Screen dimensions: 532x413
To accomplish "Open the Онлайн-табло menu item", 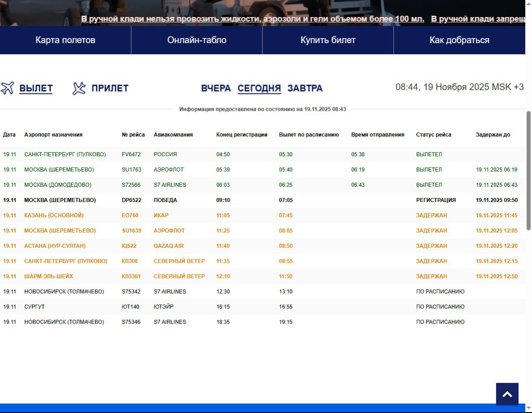I will click(x=196, y=40).
